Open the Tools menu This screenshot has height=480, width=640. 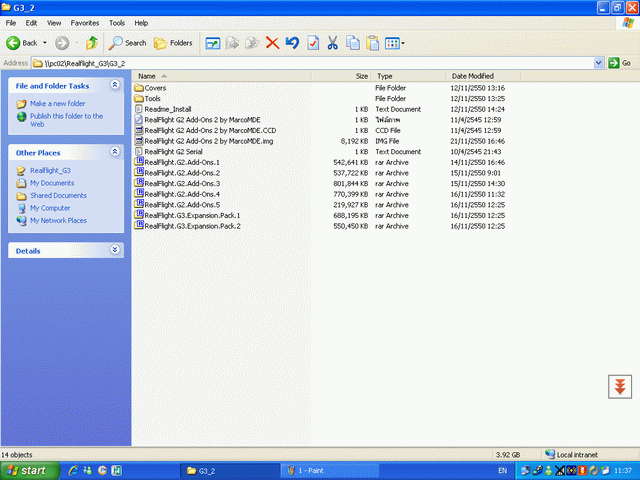(117, 22)
